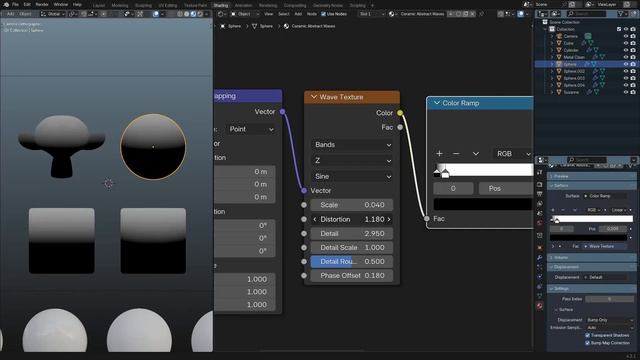This screenshot has width=640, height=360.
Task: Unlink material with the X button
Action: (x=473, y=14)
